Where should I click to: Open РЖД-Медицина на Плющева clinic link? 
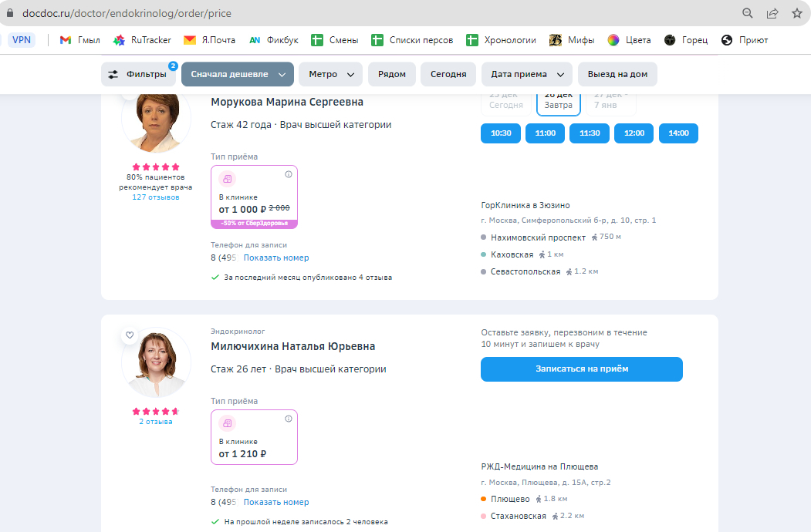(539, 466)
